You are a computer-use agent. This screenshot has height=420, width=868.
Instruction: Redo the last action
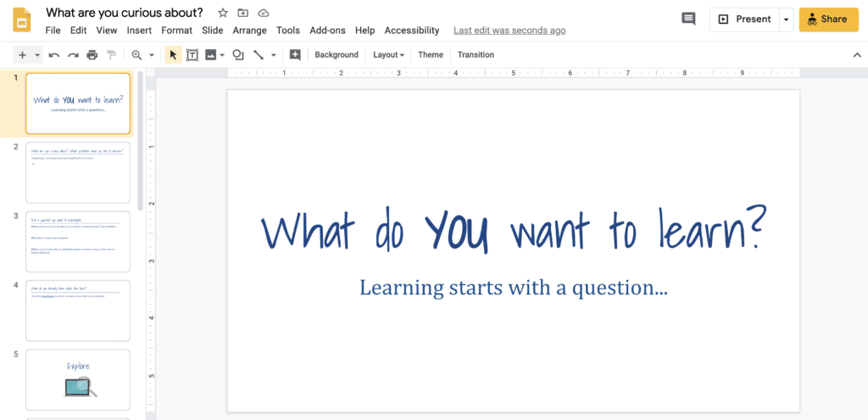(73, 55)
